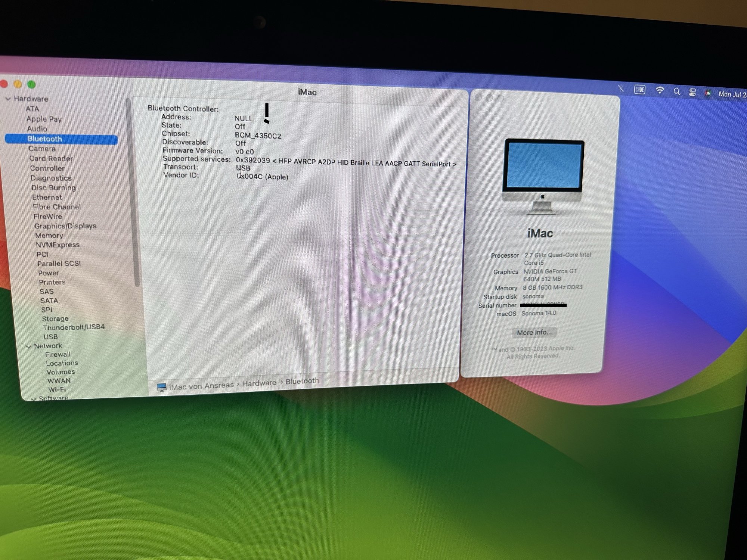Screen dimensions: 747x560
Task: Select the USB item under Hardware
Action: (x=50, y=337)
